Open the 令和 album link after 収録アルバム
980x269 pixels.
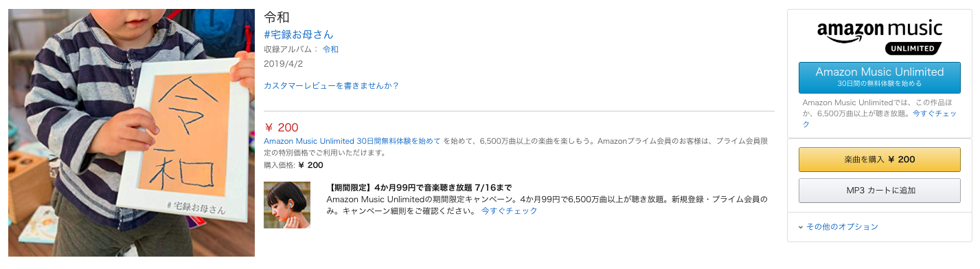pyautogui.click(x=330, y=50)
